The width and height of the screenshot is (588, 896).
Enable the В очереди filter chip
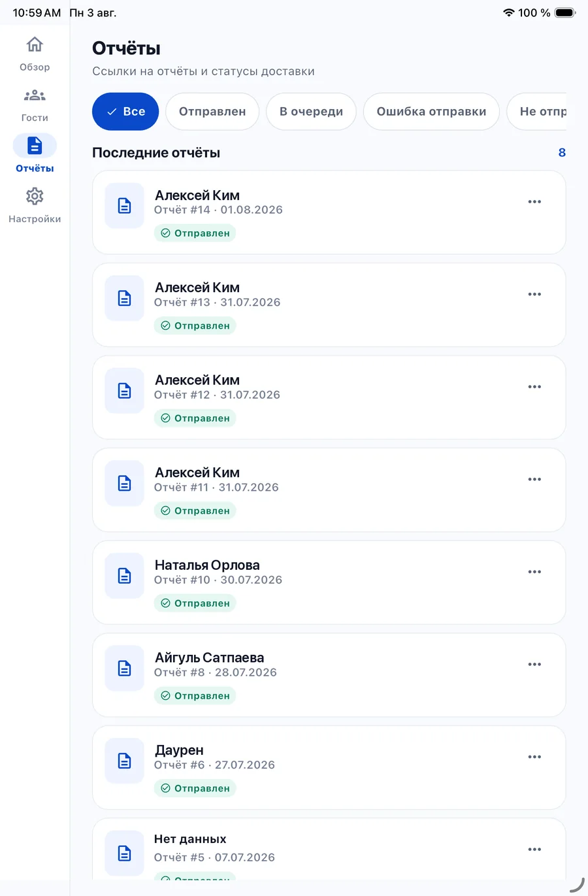pos(311,112)
